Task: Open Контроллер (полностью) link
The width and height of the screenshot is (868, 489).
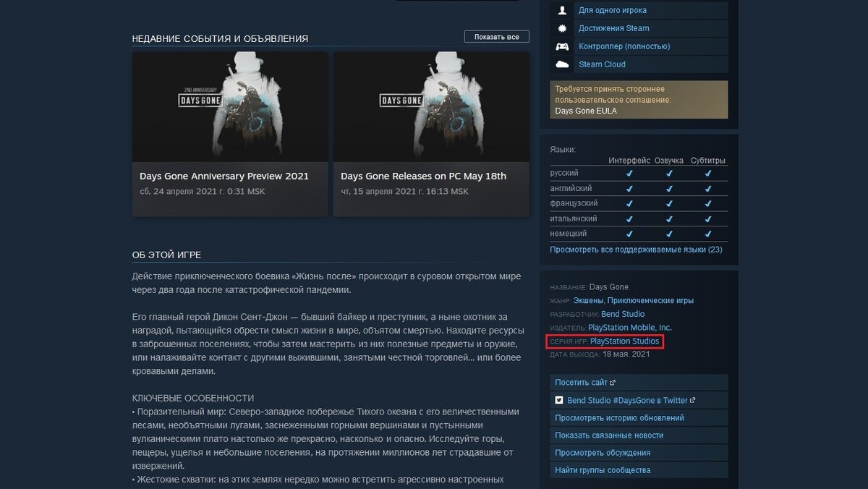Action: pos(624,46)
